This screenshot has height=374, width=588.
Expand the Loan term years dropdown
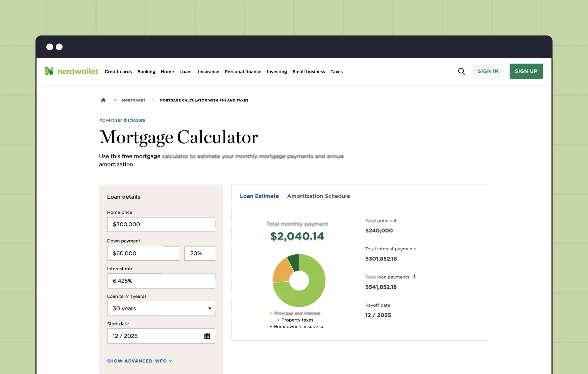pos(210,308)
